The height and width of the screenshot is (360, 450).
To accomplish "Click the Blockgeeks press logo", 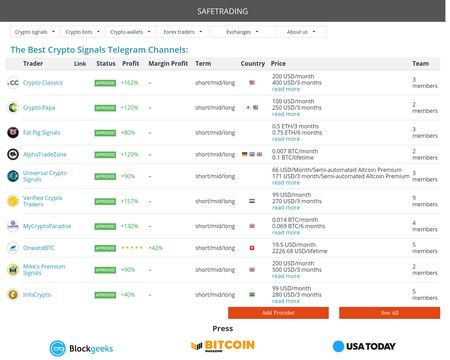I will [x=81, y=348].
